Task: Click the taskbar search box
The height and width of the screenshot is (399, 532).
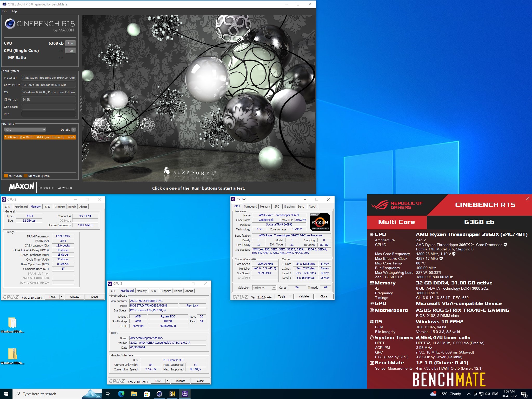Action: coord(57,394)
